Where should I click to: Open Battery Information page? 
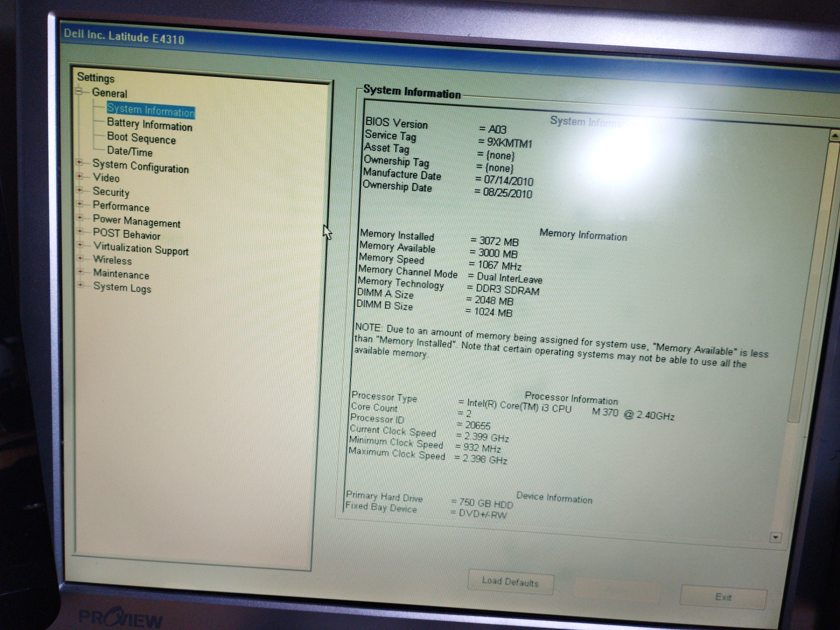(x=150, y=125)
